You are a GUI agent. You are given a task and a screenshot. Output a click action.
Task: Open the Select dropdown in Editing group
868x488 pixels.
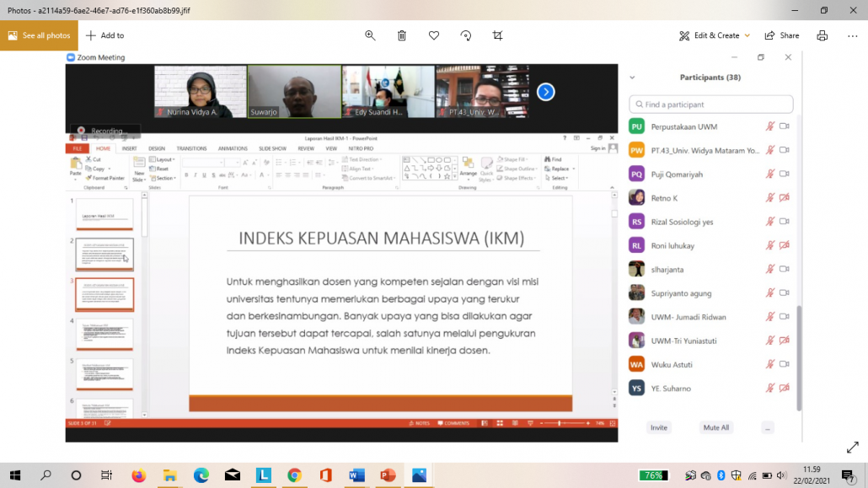[x=557, y=179]
